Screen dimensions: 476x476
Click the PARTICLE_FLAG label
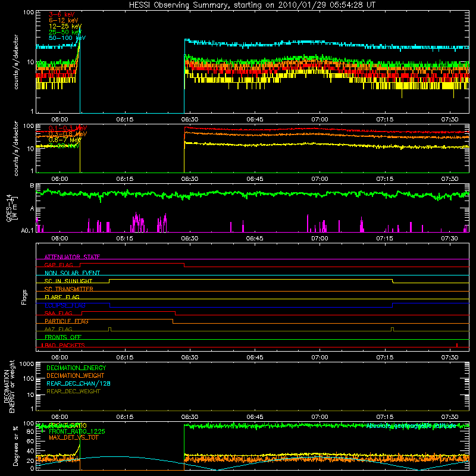point(67,321)
